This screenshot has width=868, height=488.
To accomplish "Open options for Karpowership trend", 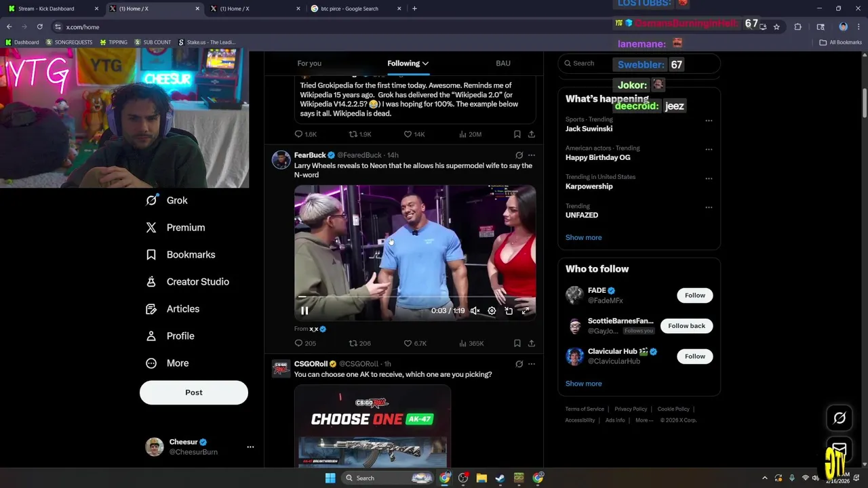I will (709, 178).
